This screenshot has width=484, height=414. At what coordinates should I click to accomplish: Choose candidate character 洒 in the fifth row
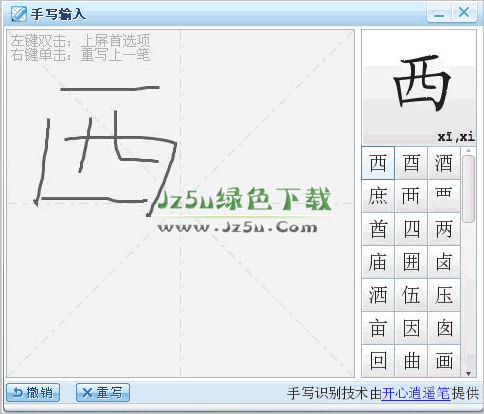pyautogui.click(x=378, y=295)
